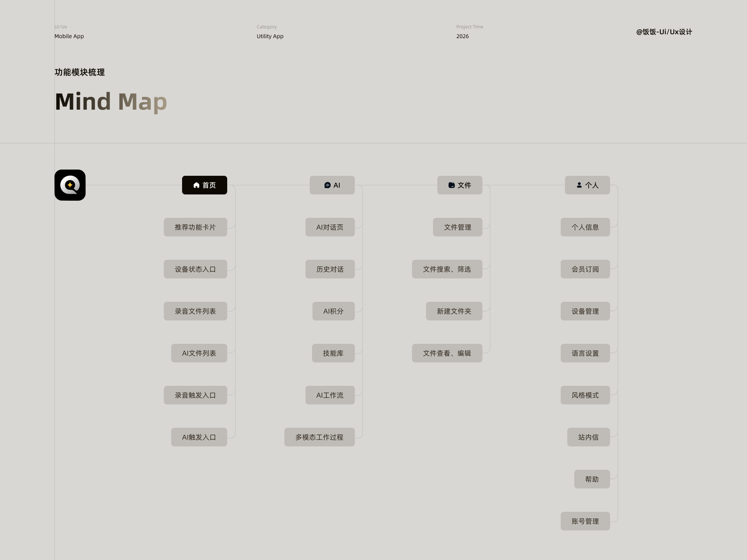Screen dimensions: 747x560
Task: Choose the AI文件列表 node
Action: [x=199, y=353]
